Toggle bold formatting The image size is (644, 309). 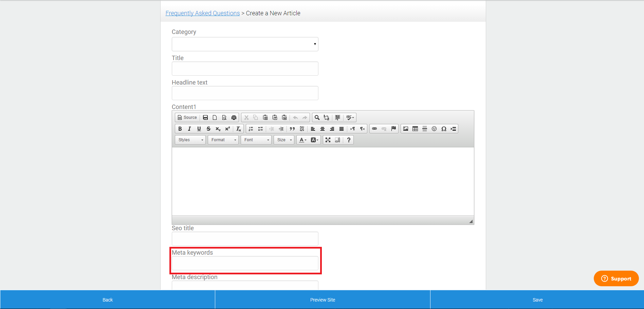[x=180, y=129]
